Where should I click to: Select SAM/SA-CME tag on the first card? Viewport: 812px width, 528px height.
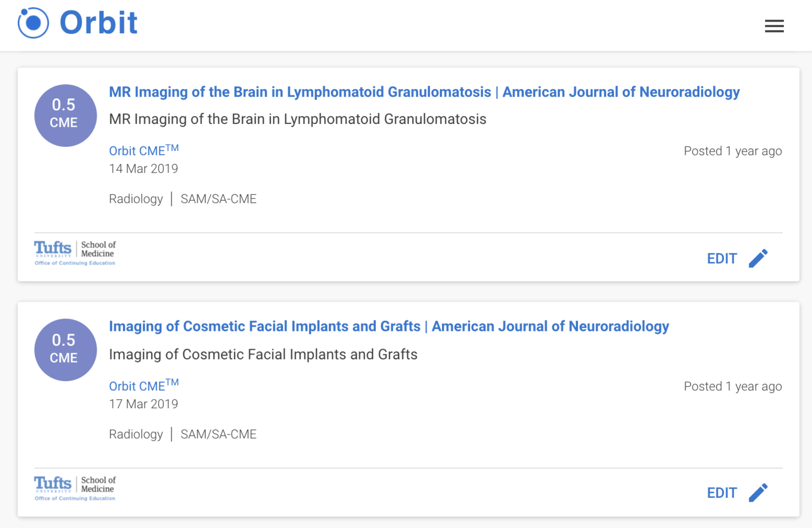click(x=218, y=199)
